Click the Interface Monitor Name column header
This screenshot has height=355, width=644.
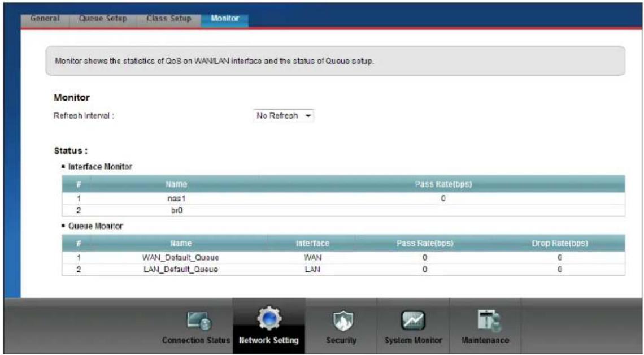tap(176, 184)
